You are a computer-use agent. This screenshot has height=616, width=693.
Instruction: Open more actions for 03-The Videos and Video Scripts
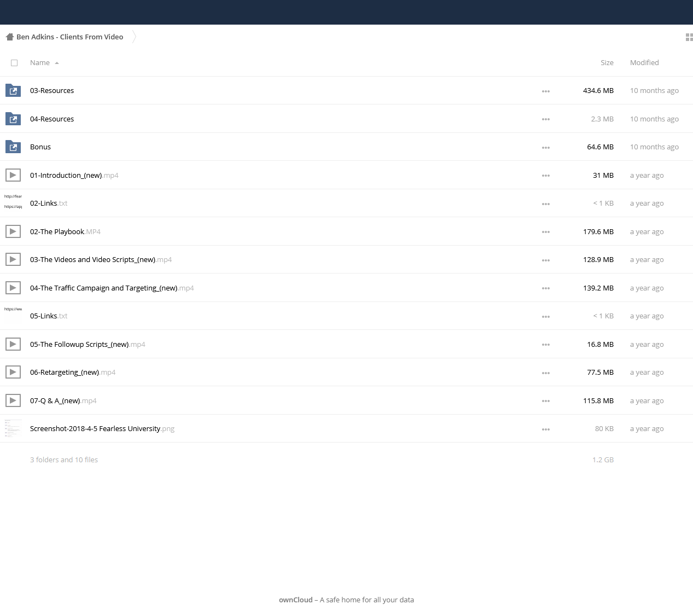click(x=546, y=260)
